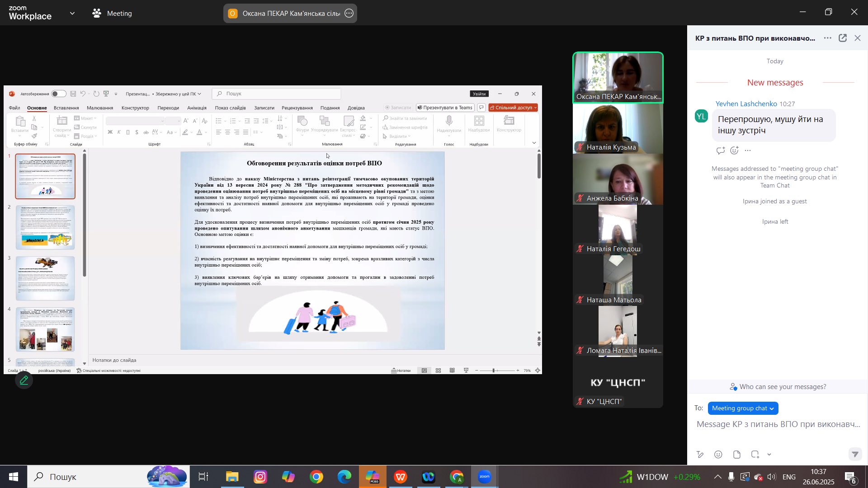Viewport: 868px width, 488px height.
Task: Click the annotate pencil icon on shared screen
Action: (24, 380)
